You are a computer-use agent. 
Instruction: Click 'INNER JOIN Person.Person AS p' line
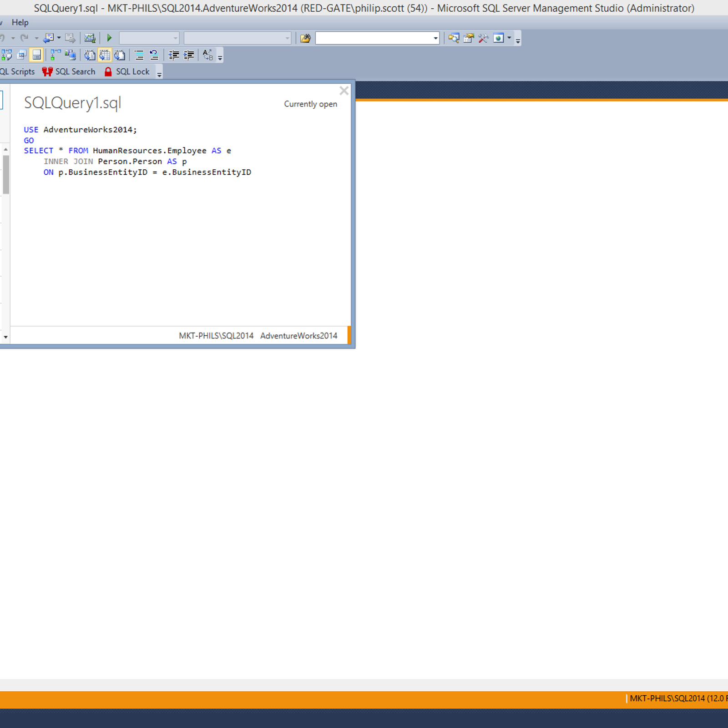[115, 162]
